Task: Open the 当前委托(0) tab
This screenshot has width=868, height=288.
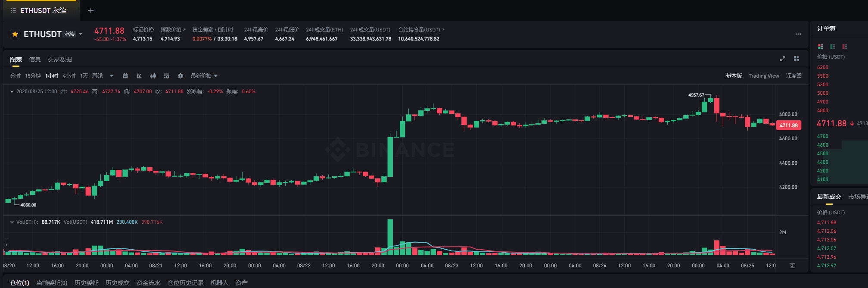Action: click(x=52, y=283)
